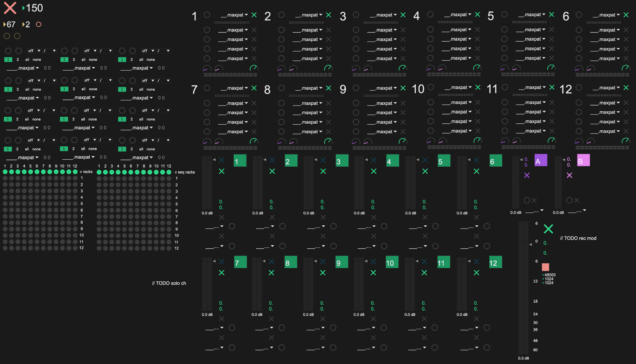Click the salmon square below master X

click(545, 267)
